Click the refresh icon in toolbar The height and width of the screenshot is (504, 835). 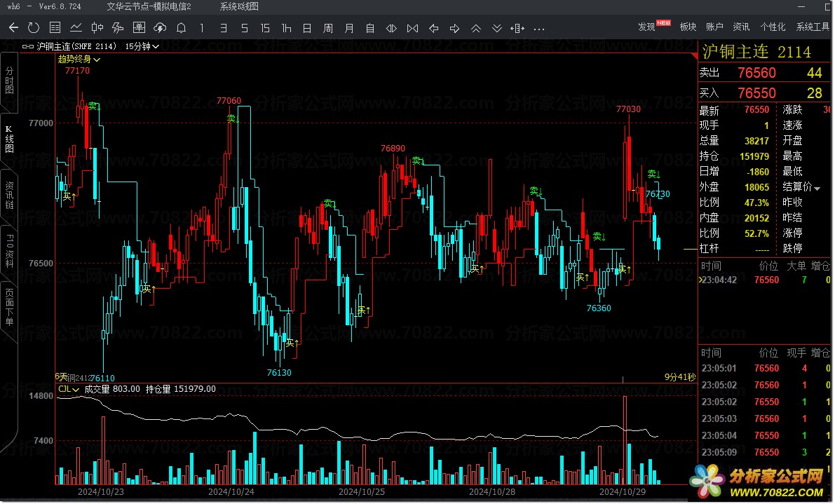pos(34,27)
